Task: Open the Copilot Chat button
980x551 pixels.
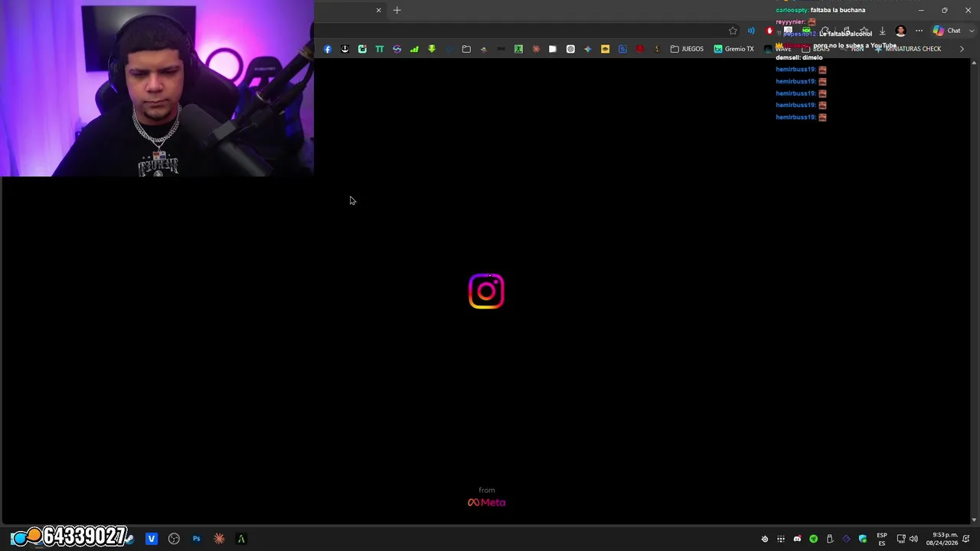Action: pyautogui.click(x=946, y=31)
